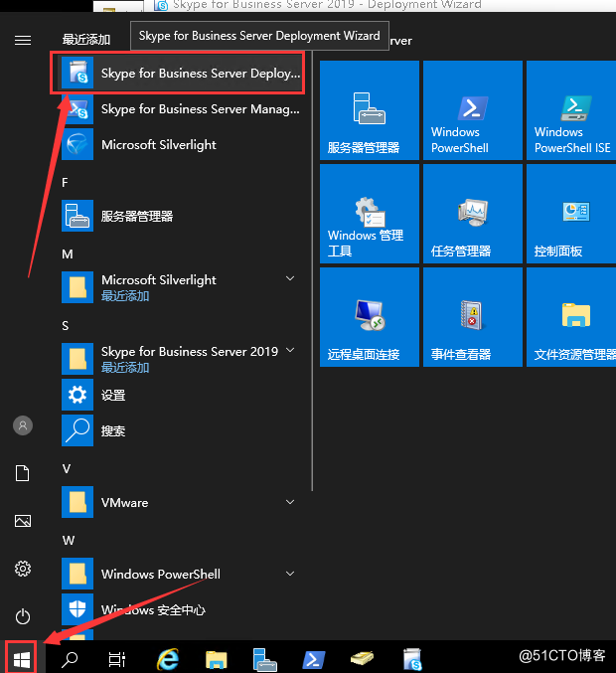The height and width of the screenshot is (673, 616).
Task: Launch Internet Explorer from the taskbar
Action: click(x=167, y=659)
